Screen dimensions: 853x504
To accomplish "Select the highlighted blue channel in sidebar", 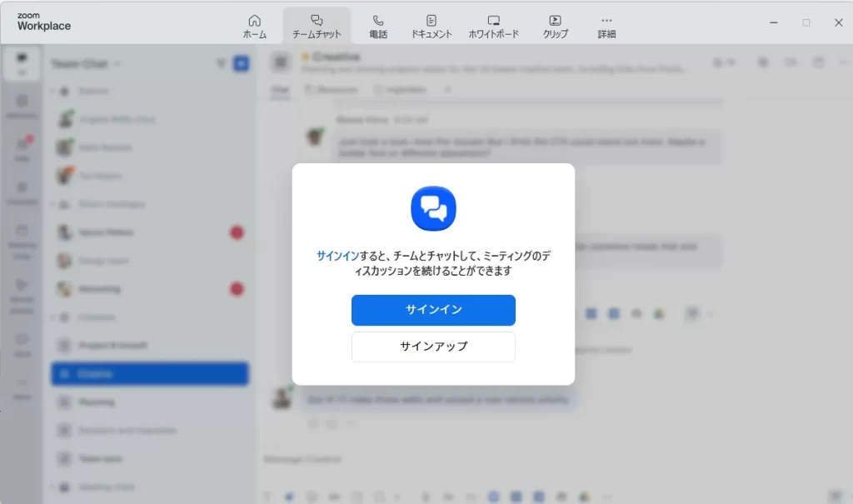I will click(150, 374).
